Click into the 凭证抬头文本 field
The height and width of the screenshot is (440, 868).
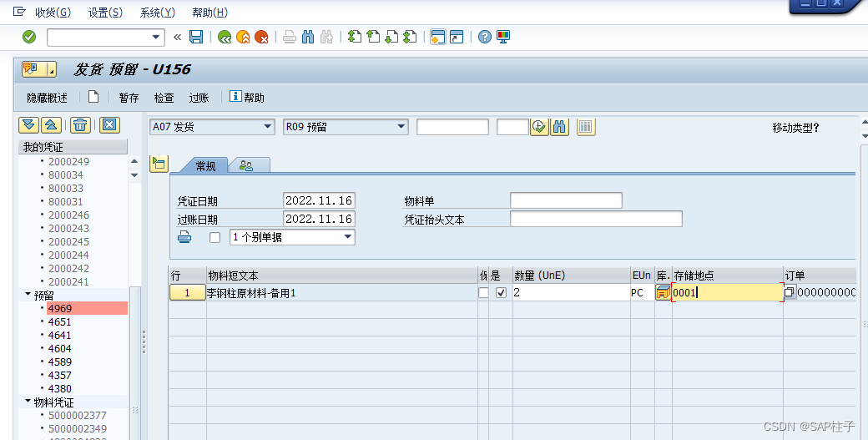[596, 219]
